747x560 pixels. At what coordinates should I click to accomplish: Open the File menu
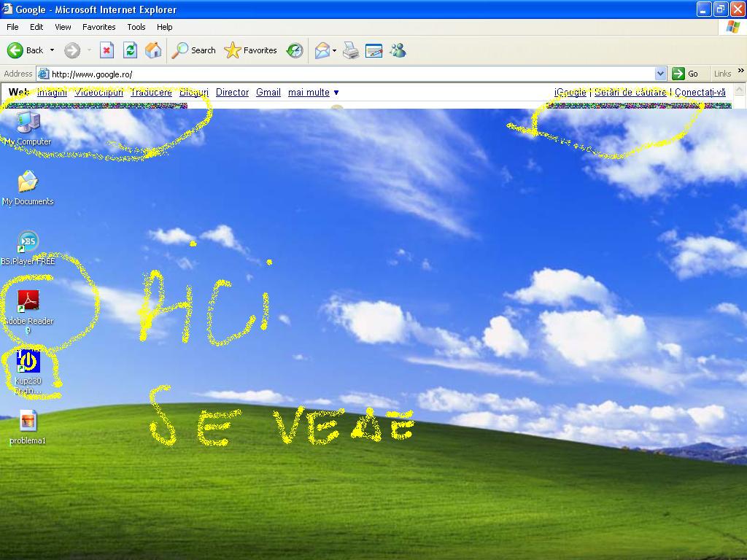click(12, 27)
